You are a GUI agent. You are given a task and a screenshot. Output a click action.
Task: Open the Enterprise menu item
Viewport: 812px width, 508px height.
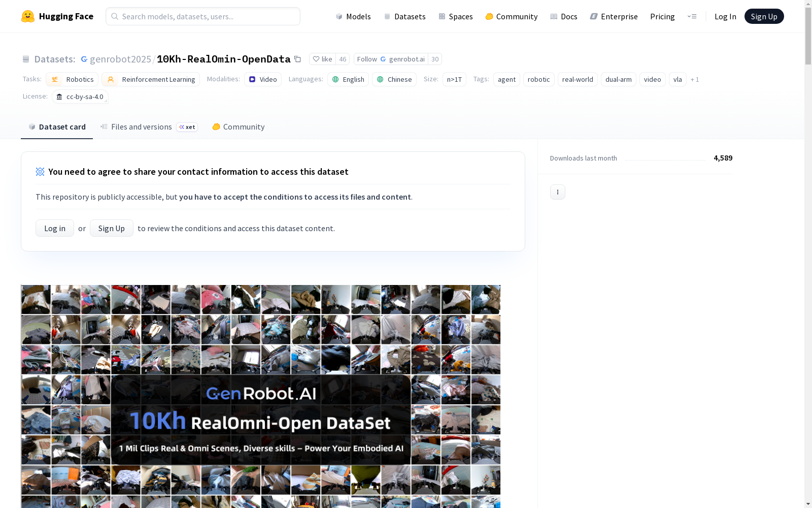pyautogui.click(x=614, y=16)
